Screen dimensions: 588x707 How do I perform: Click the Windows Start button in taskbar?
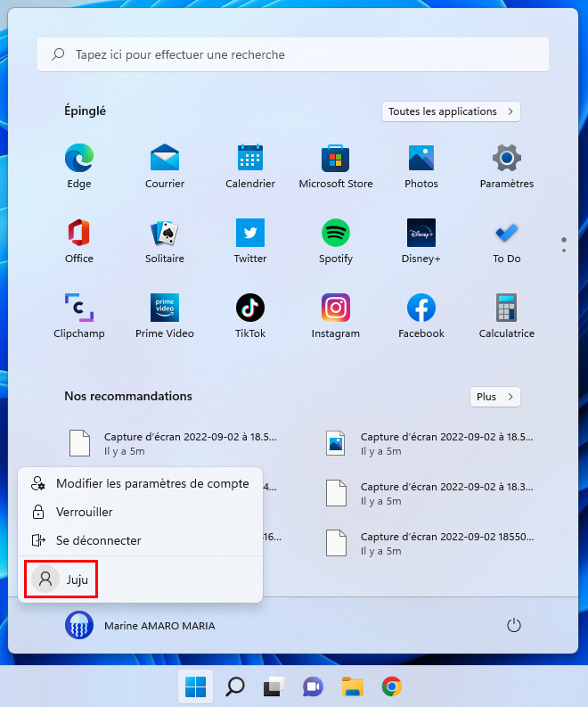(x=195, y=686)
